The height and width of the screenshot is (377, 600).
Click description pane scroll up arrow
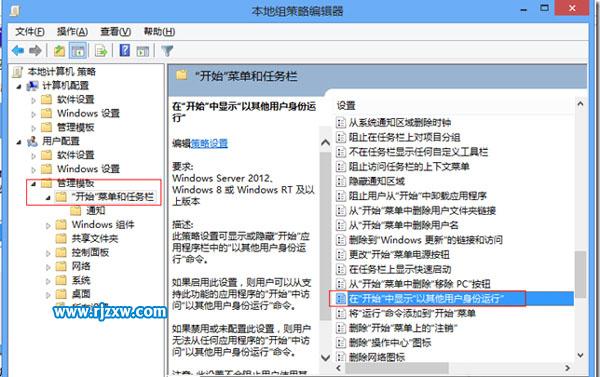pos(325,143)
